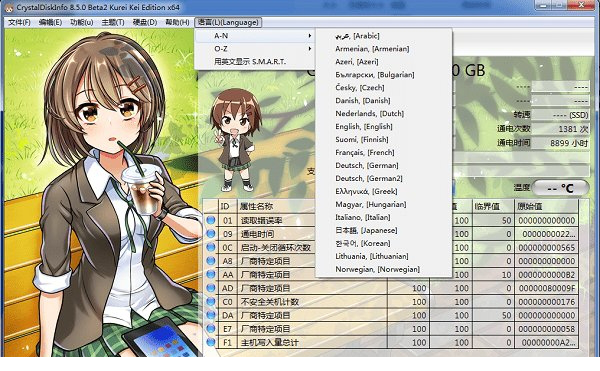Open the 编辑(E) menu
This screenshot has width=600, height=371.
click(51, 23)
